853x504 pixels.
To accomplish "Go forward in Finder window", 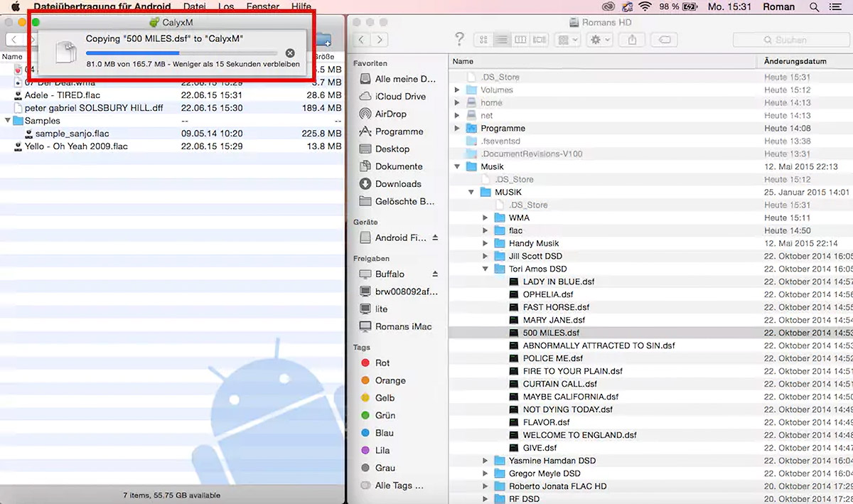I will (381, 40).
